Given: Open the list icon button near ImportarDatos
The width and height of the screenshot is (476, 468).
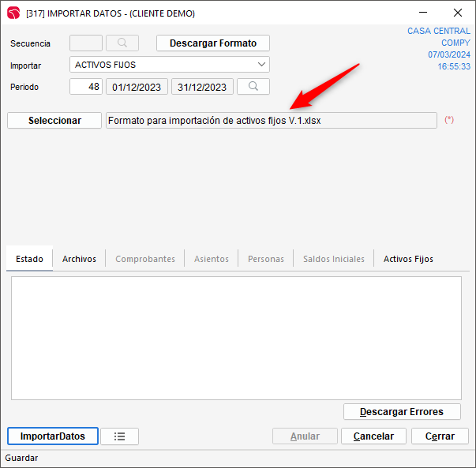Looking at the screenshot, I should click(119, 436).
